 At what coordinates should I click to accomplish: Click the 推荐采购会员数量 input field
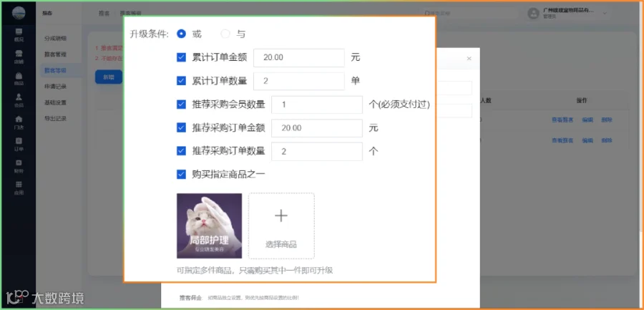coord(317,105)
